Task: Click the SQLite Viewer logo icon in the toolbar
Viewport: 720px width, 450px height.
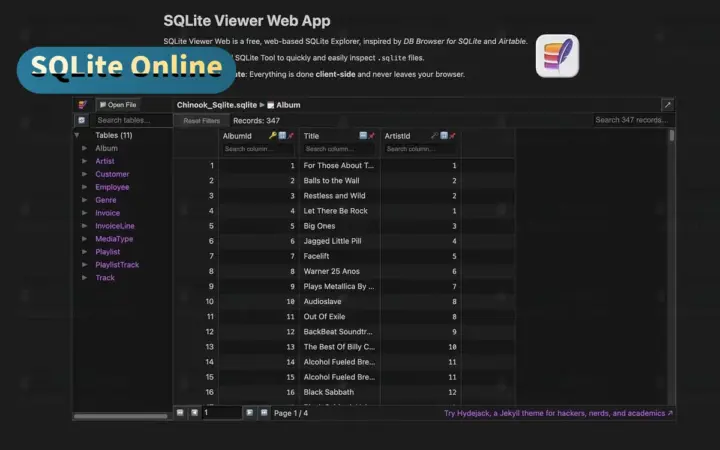Action: coord(82,105)
